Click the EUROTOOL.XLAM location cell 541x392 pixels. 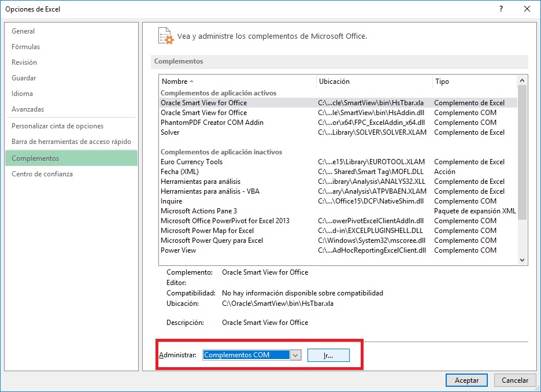coord(371,162)
